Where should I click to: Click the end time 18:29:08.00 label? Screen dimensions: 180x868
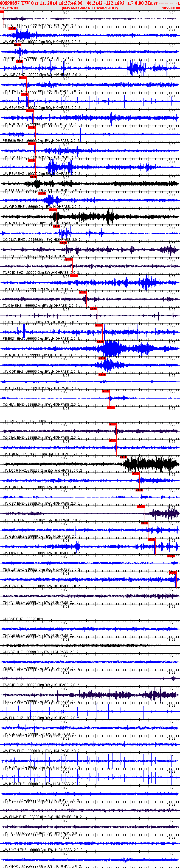click(171, 8)
